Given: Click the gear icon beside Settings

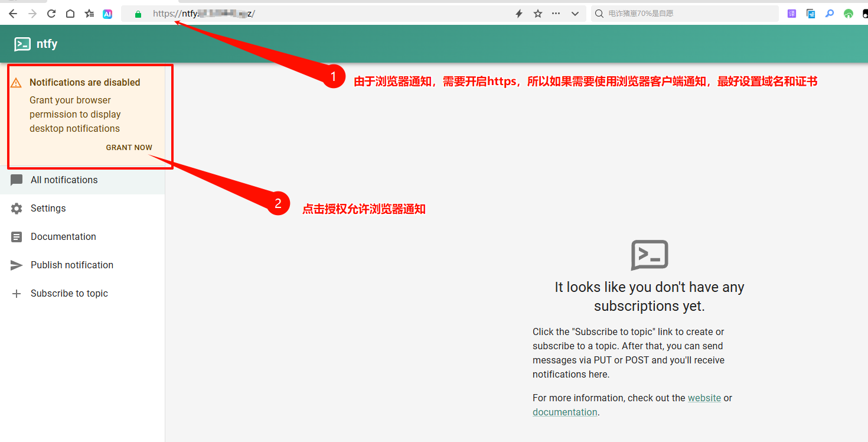Looking at the screenshot, I should pyautogui.click(x=17, y=209).
